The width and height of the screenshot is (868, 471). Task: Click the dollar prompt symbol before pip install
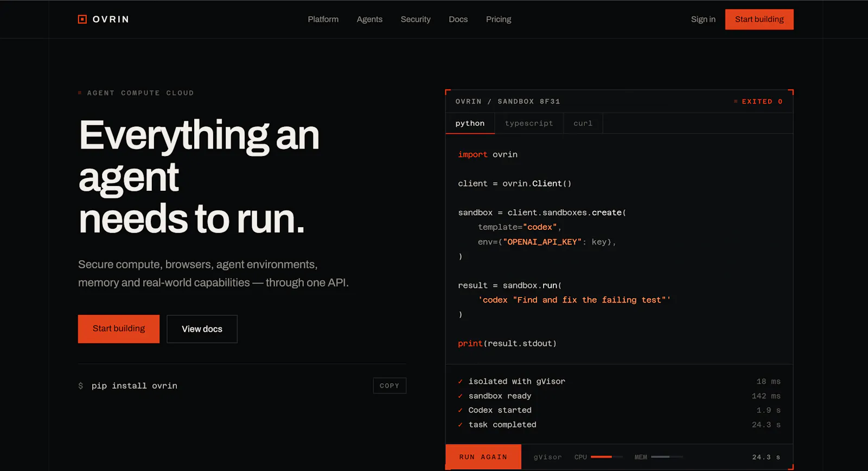tap(81, 386)
